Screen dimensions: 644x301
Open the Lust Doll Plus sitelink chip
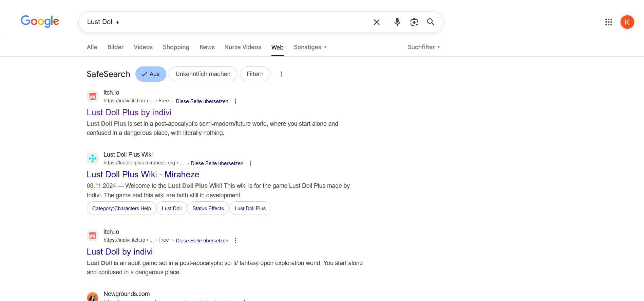(250, 208)
